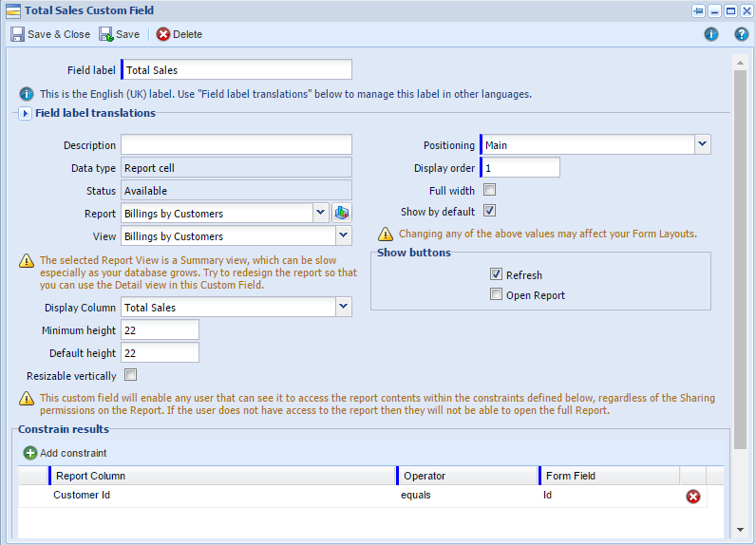The image size is (756, 545).
Task: Enable the Open Report checkbox
Action: tap(496, 294)
